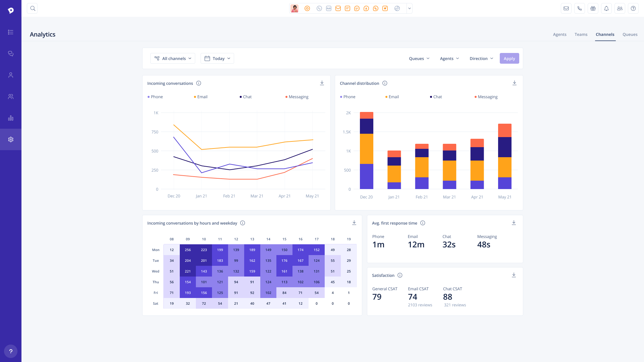The width and height of the screenshot is (644, 362).
Task: Click the round help button at sidebar bottom
Action: 11,351
